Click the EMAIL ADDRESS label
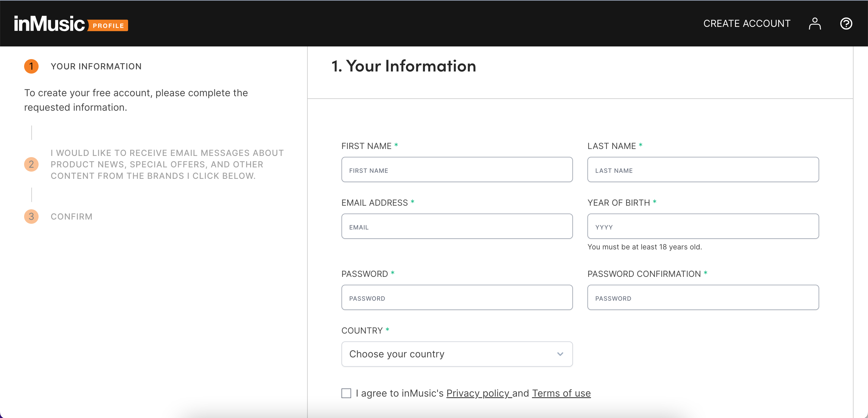Image resolution: width=868 pixels, height=418 pixels. 374,203
